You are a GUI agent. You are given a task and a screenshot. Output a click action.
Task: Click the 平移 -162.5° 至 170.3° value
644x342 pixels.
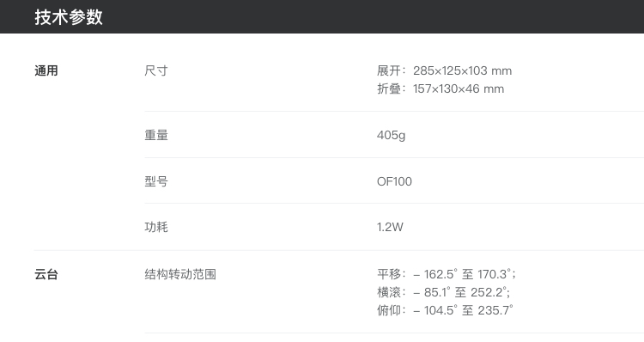click(447, 274)
